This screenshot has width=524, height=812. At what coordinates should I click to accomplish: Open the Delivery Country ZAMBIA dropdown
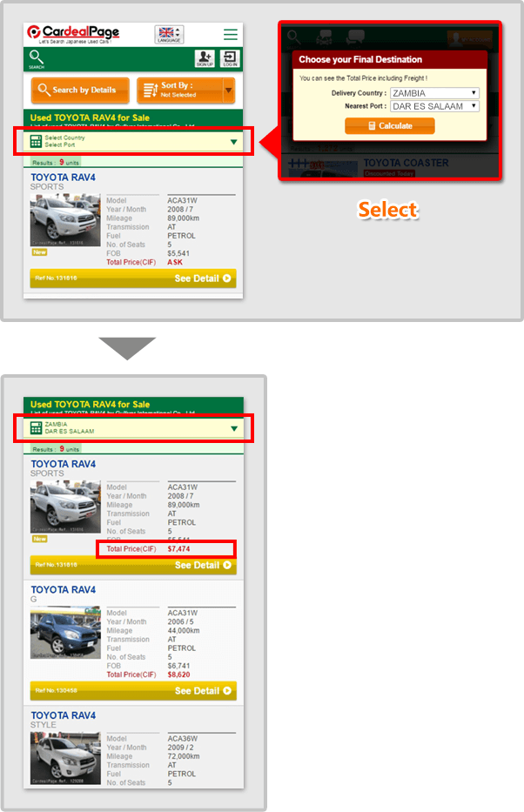(434, 93)
